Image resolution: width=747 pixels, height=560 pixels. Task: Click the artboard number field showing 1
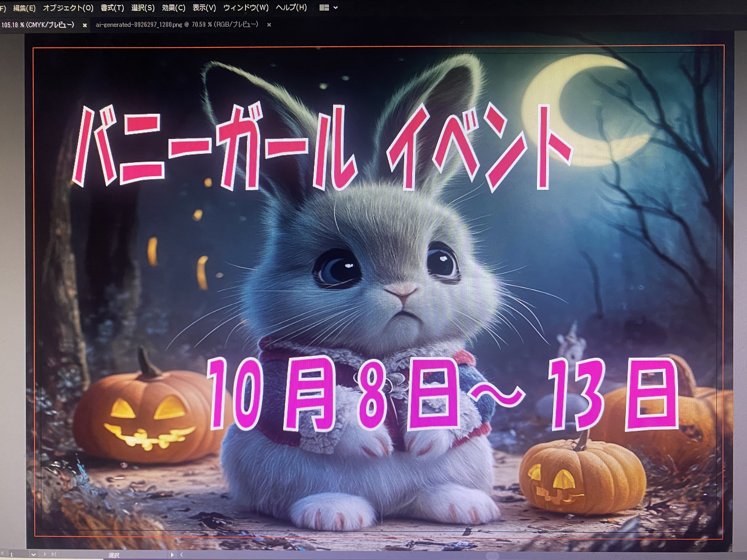click(19, 554)
